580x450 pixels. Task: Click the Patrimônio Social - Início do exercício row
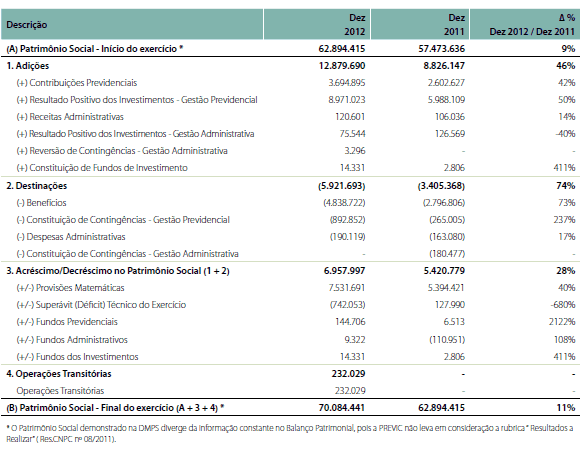[290, 48]
